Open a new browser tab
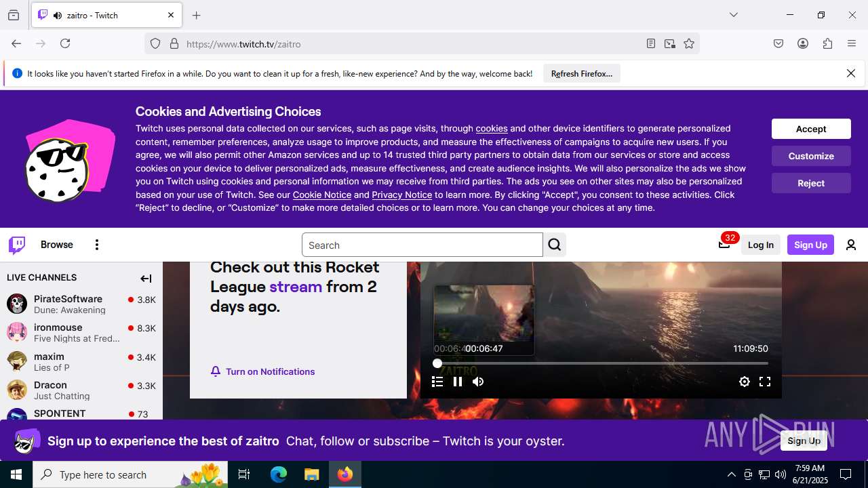Viewport: 868px width, 488px height. click(197, 15)
